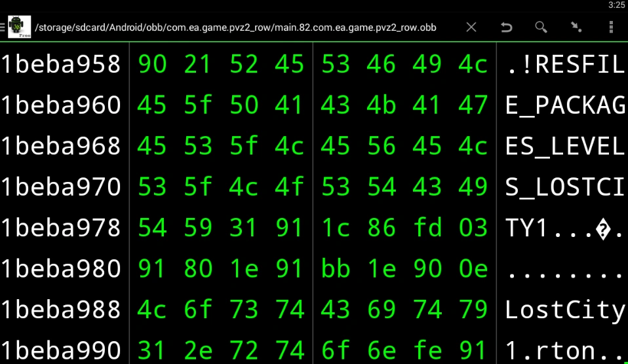This screenshot has height=364, width=628.
Task: Click the file path title text
Action: click(236, 27)
